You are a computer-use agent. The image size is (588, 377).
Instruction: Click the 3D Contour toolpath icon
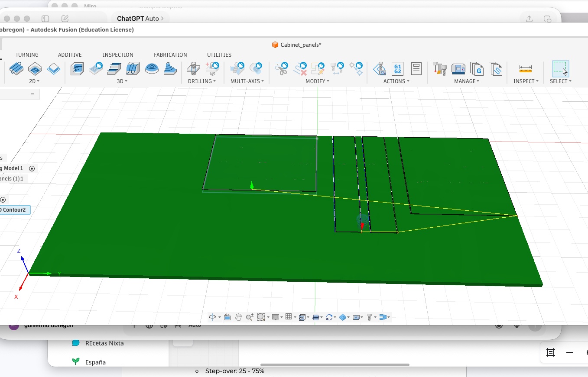(133, 68)
